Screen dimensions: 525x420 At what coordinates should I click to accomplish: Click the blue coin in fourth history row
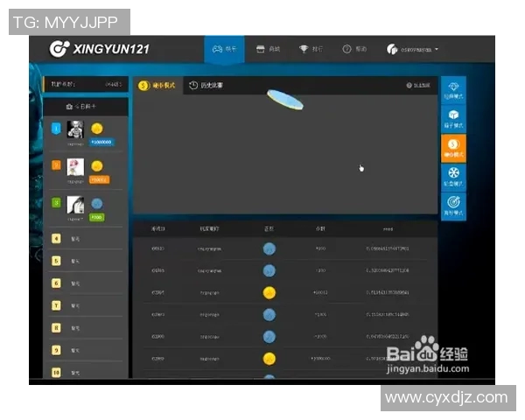(x=269, y=315)
